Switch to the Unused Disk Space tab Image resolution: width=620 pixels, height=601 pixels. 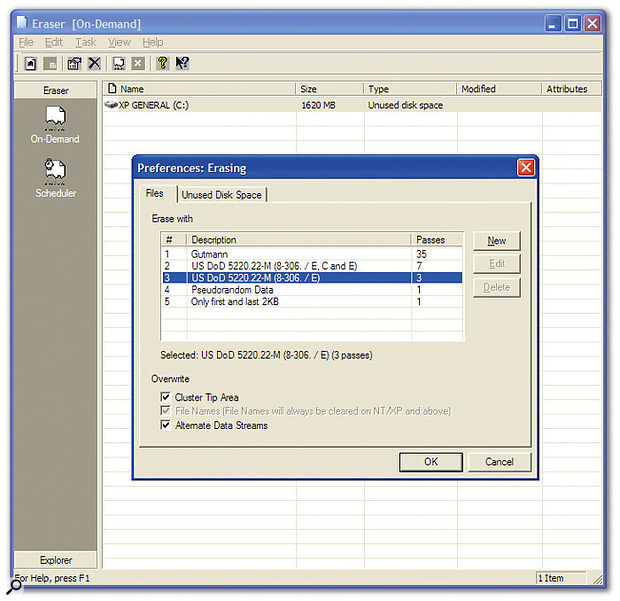222,195
